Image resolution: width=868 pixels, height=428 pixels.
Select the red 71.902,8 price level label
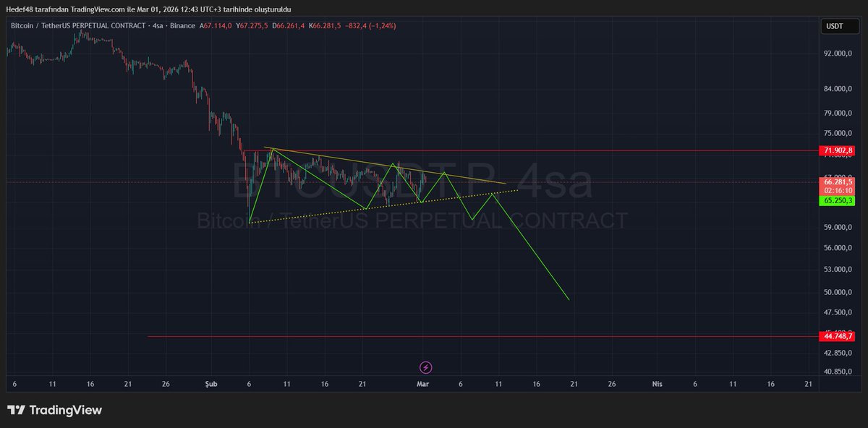pyautogui.click(x=837, y=150)
